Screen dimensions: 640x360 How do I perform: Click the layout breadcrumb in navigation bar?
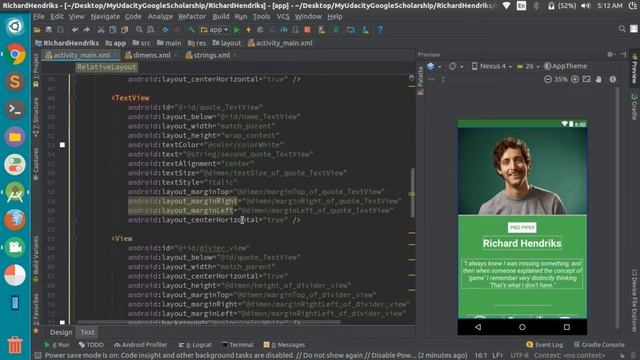(x=227, y=43)
